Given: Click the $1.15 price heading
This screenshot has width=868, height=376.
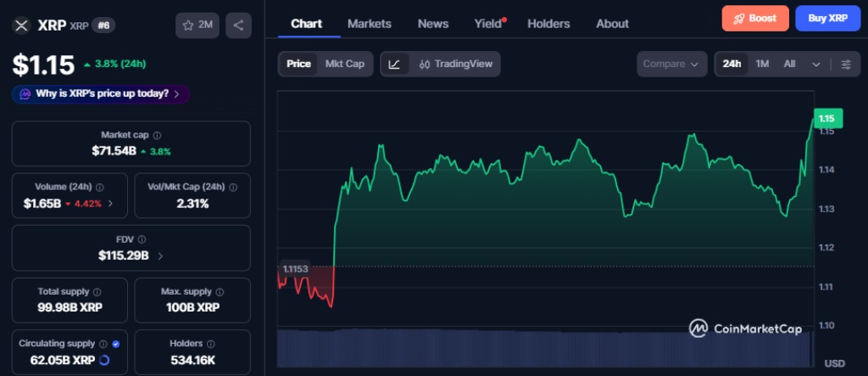Looking at the screenshot, I should (43, 65).
